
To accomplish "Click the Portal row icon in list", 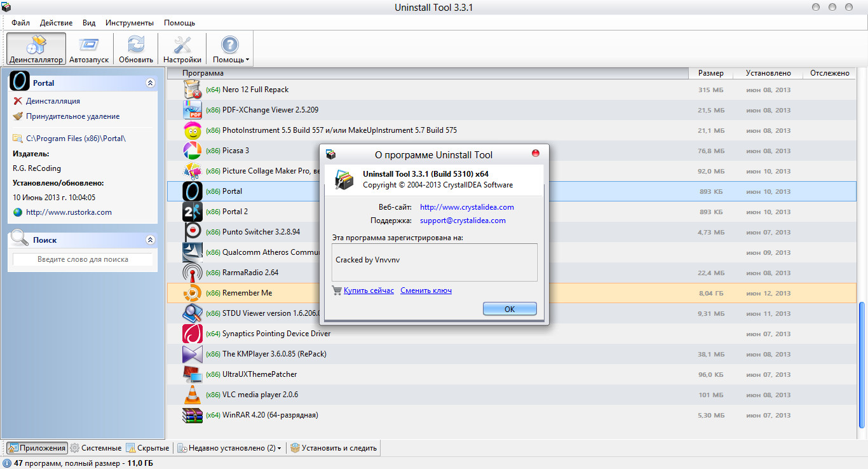I will coord(193,191).
